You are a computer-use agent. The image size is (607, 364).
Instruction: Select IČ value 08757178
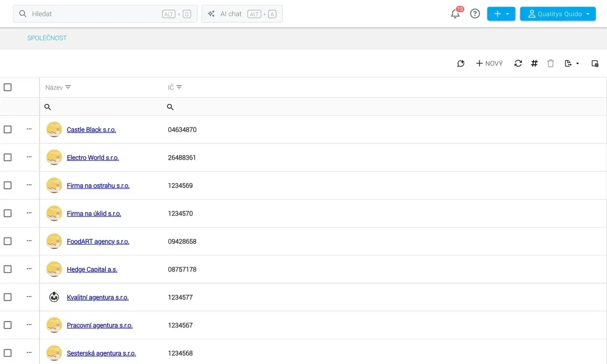[182, 269]
